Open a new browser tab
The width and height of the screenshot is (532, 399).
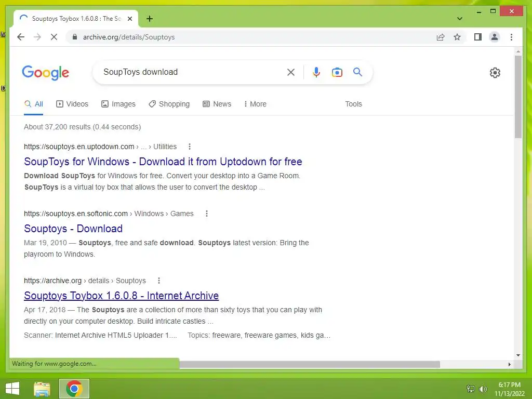[x=150, y=19]
